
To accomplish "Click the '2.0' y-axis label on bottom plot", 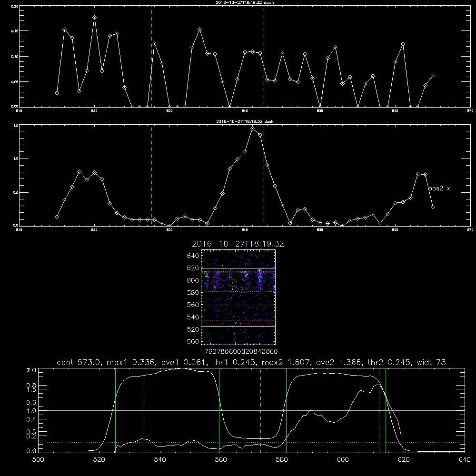I will pyautogui.click(x=31, y=370).
